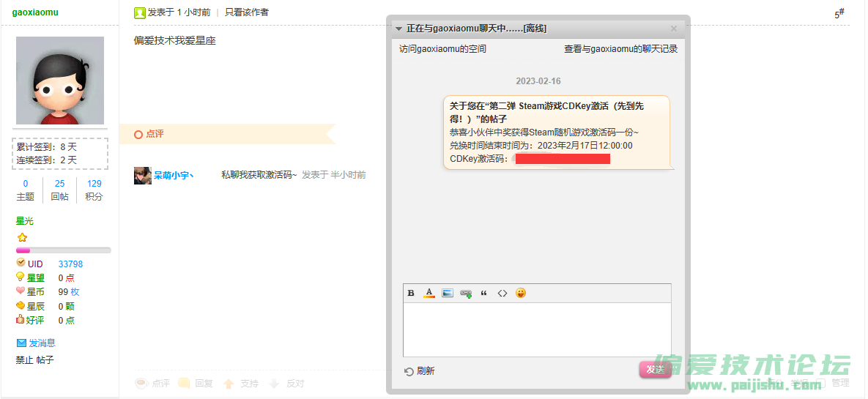The height and width of the screenshot is (399, 868).
Task: Click 发消息 to send a message
Action: click(42, 343)
